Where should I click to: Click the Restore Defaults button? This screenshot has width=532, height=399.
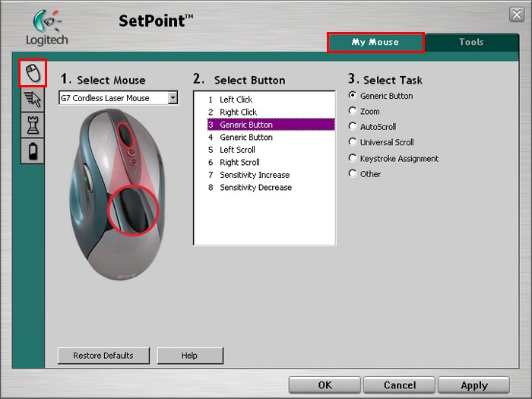pos(103,356)
